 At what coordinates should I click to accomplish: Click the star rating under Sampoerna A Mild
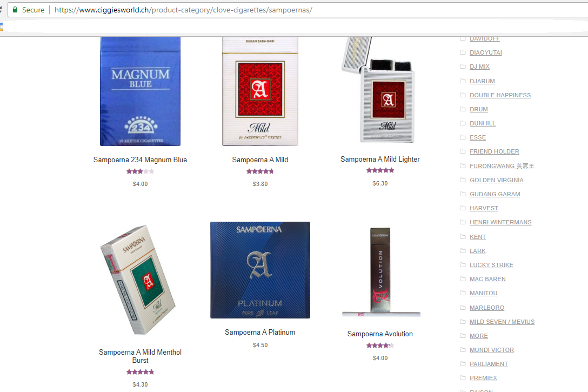coord(260,171)
